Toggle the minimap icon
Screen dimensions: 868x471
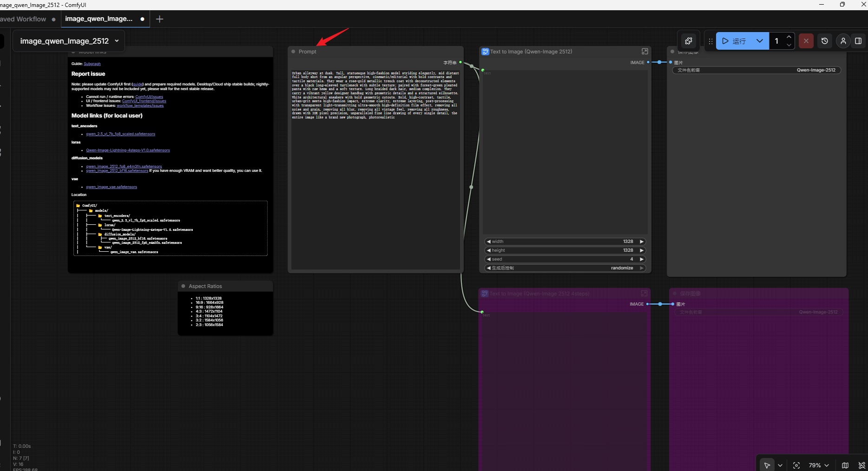[x=845, y=465]
